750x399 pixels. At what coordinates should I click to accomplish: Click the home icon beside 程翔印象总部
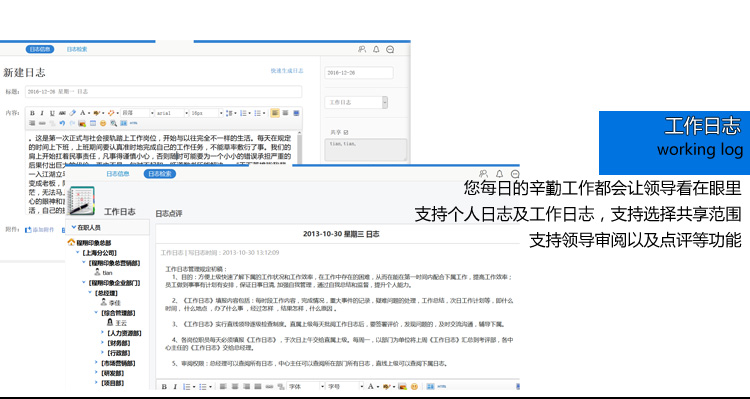click(x=71, y=243)
